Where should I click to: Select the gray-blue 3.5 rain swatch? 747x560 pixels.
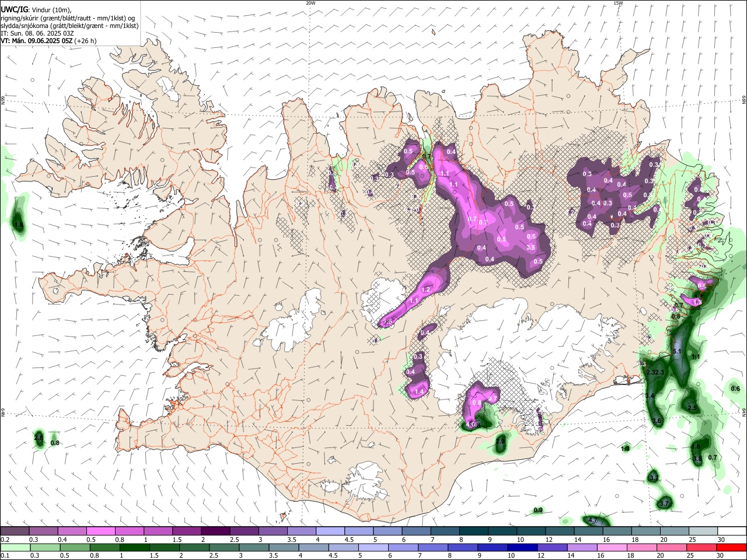[284, 547]
